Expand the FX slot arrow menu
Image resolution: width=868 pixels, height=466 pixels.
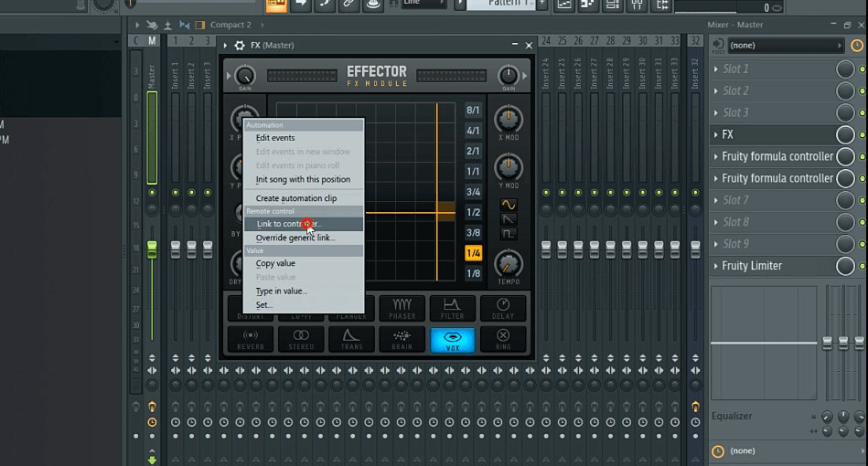point(716,135)
